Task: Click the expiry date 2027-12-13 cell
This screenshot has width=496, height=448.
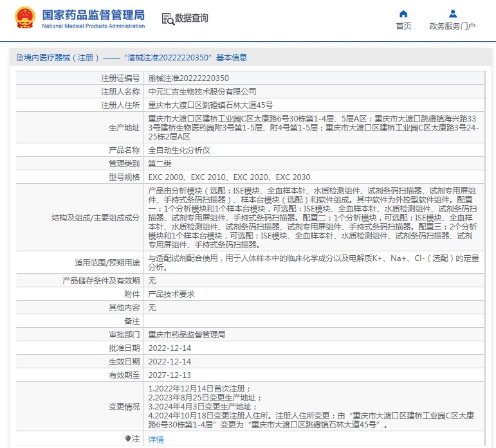Action: [169, 375]
